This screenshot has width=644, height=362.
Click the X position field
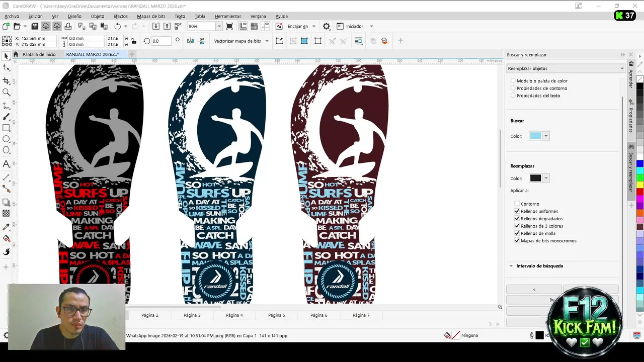click(x=38, y=38)
